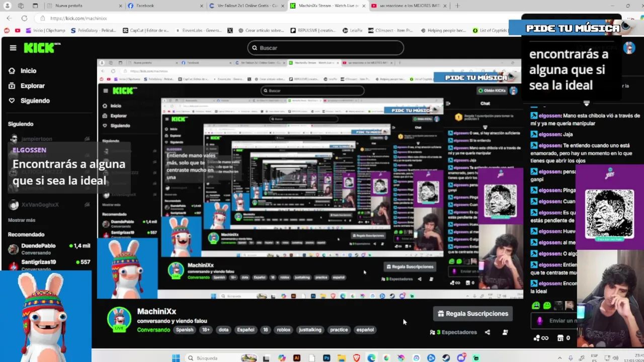Open the ElevenLabs bookmark
Screen dimensions: 644x362
[199, 30]
